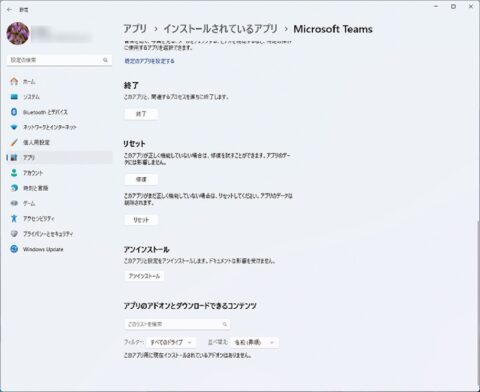The width and height of the screenshot is (480, 392).
Task: Open Personalization via the brush icon
Action: pyautogui.click(x=14, y=142)
